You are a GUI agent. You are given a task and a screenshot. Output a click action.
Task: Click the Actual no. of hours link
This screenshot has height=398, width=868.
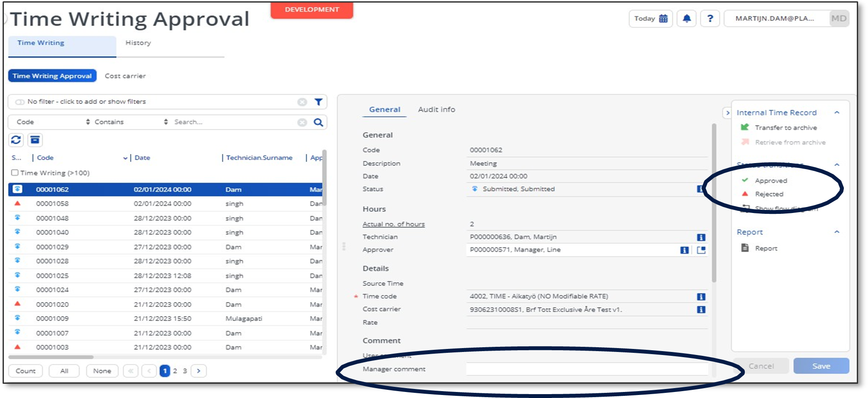tap(394, 224)
